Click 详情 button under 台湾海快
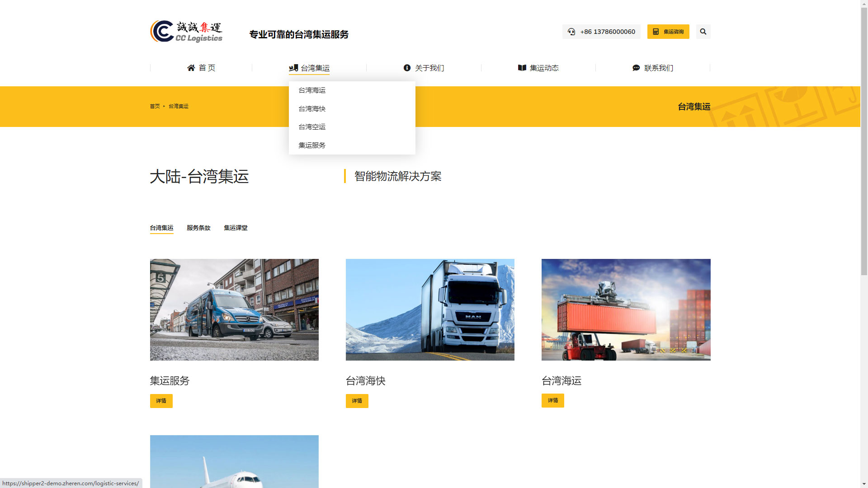This screenshot has width=868, height=488. 357,401
